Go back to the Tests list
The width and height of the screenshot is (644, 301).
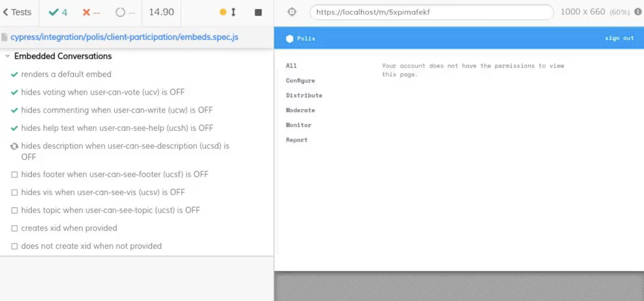(x=17, y=12)
